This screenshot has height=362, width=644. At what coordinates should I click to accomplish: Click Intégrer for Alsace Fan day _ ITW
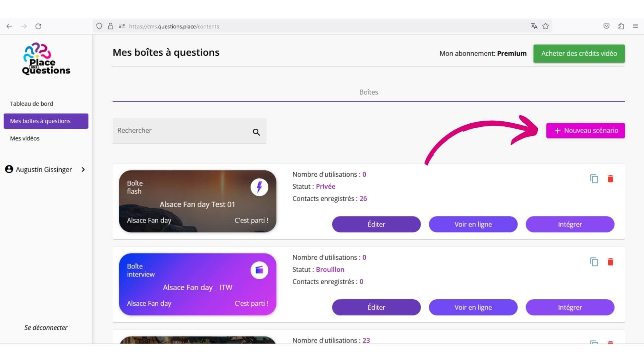coord(570,307)
